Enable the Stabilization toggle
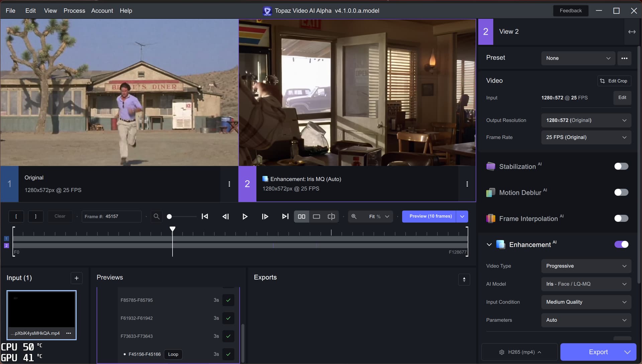Viewport: 642px width, 364px height. coord(621,166)
